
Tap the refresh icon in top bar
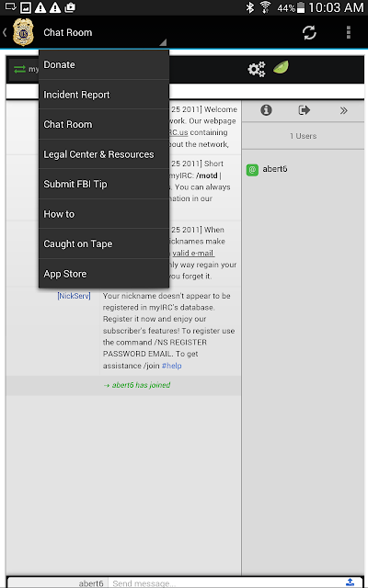pyautogui.click(x=309, y=33)
